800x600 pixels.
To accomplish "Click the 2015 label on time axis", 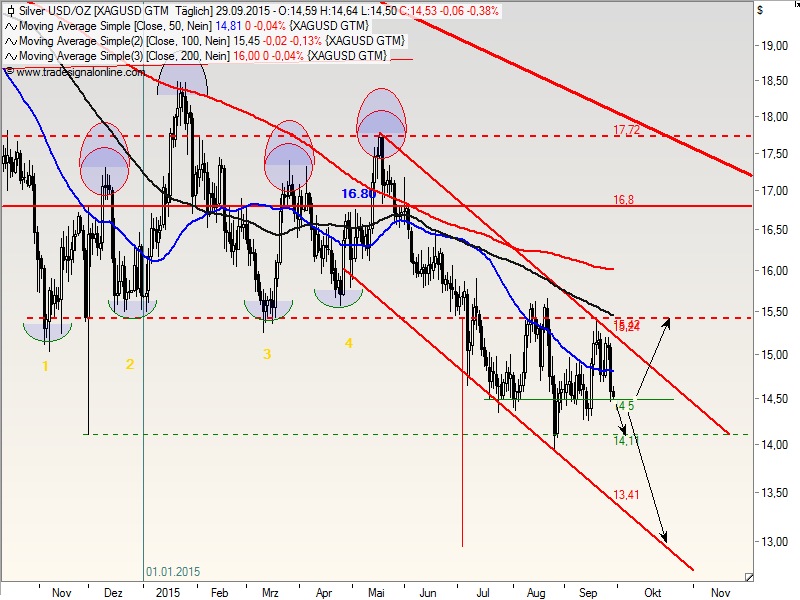I will coord(168,593).
